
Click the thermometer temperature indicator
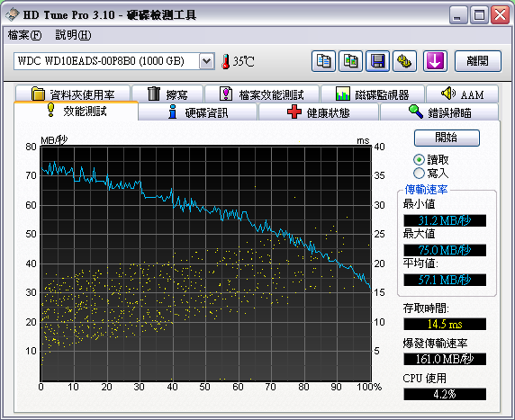coord(238,61)
